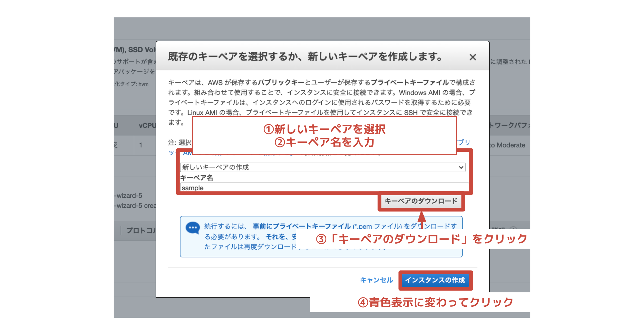Click the キーペア名 field label
This screenshot has height=334, width=644.
(x=197, y=178)
